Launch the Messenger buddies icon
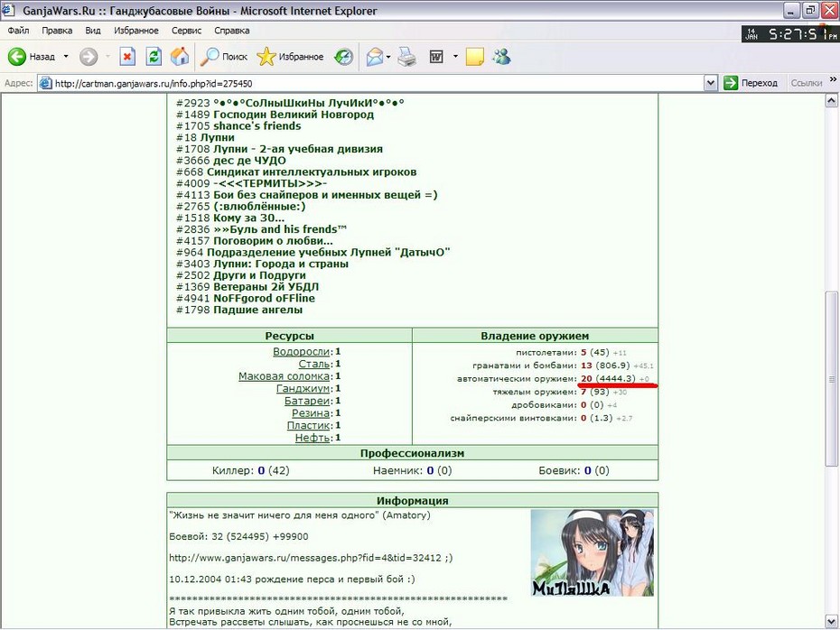 pos(501,56)
